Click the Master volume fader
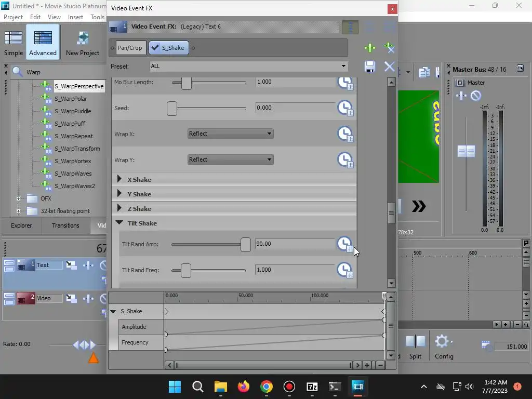 [x=466, y=151]
